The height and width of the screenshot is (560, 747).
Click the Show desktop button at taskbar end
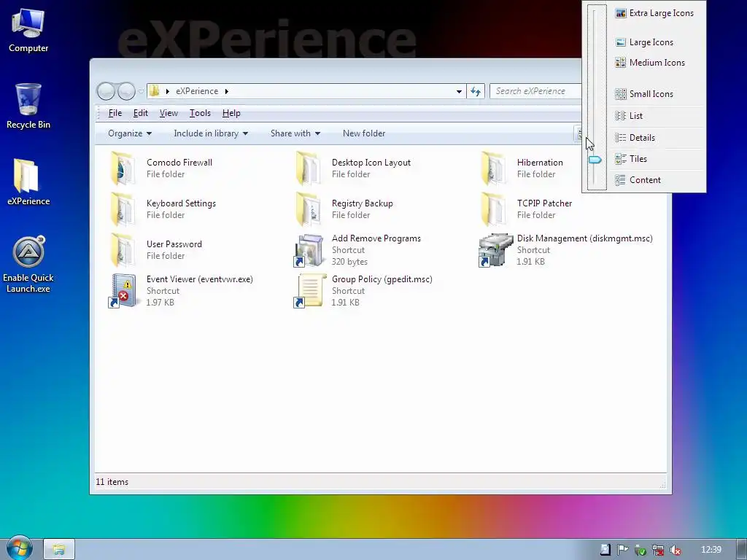tap(742, 550)
